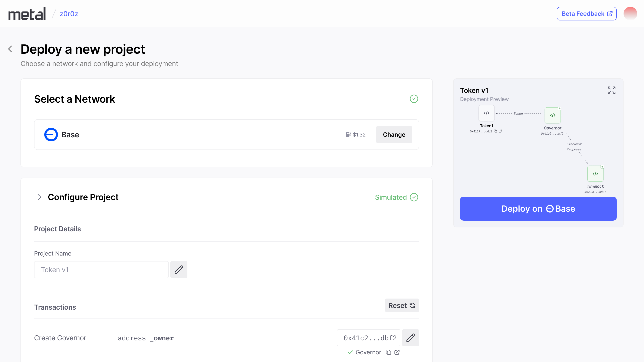
Task: Edit the _owner address with pencil icon
Action: point(411,338)
